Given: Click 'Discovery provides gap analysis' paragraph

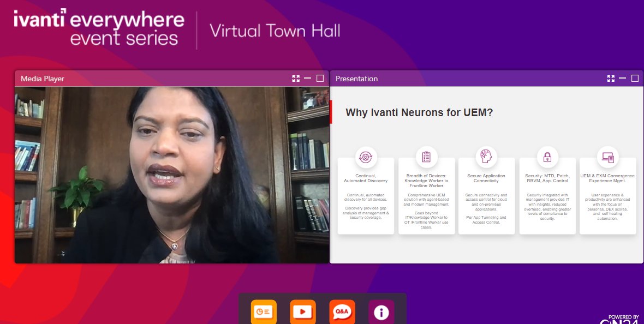Looking at the screenshot, I should (x=366, y=213).
